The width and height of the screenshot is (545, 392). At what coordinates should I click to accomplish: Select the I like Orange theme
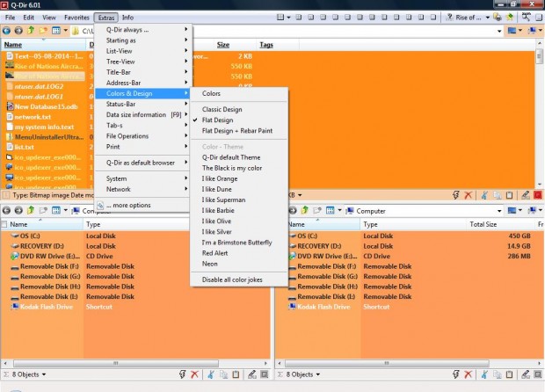coord(220,178)
